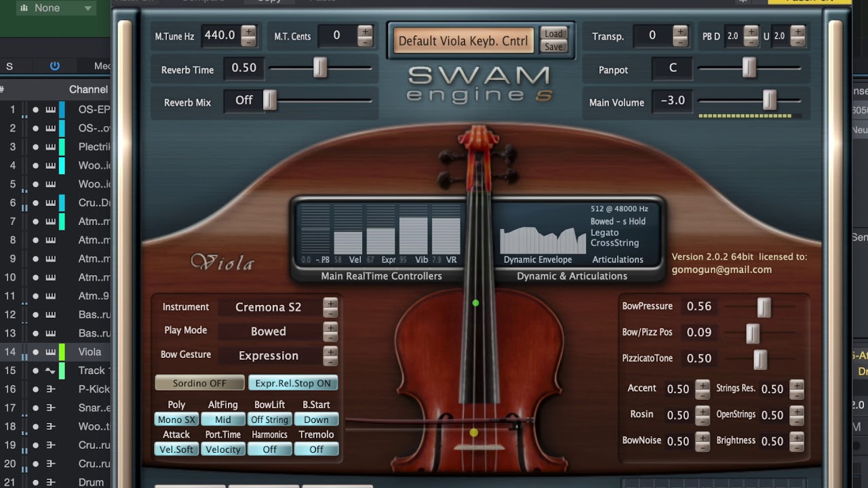
Task: Click the Save preset button
Action: [x=553, y=47]
